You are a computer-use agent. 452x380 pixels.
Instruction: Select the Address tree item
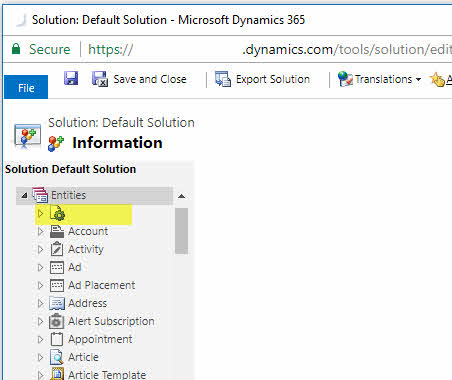(x=88, y=303)
